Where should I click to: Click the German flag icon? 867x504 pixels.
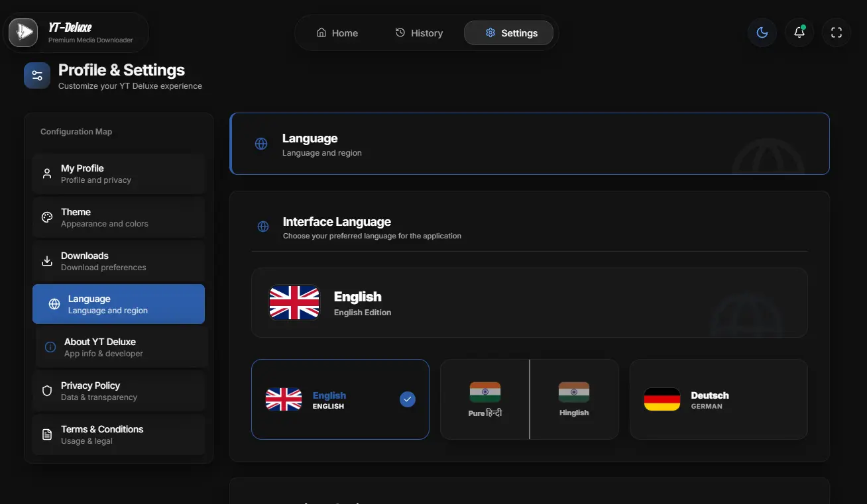point(662,399)
